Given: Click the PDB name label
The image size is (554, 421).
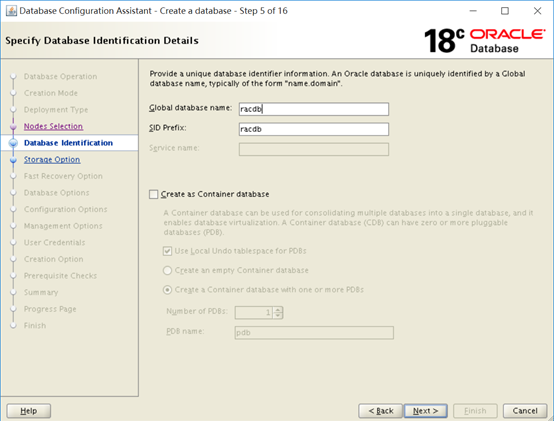Looking at the screenshot, I should pyautogui.click(x=185, y=331).
